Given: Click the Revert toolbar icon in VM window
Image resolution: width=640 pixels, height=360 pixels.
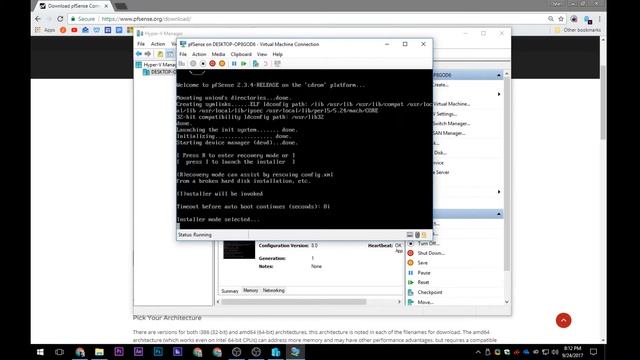Looking at the screenshot, I should [x=265, y=64].
